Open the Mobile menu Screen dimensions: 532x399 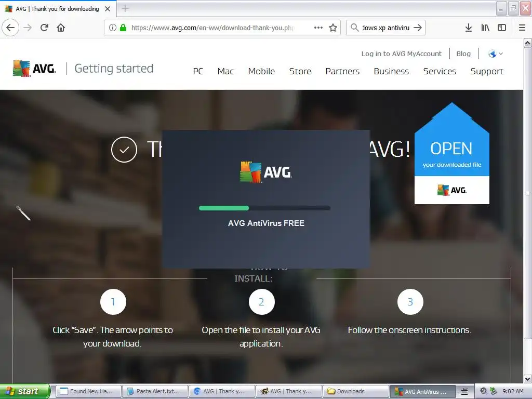click(x=261, y=71)
